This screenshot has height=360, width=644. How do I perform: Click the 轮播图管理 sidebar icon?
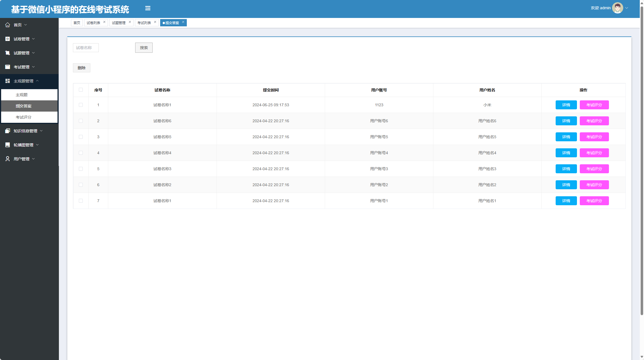tap(8, 145)
